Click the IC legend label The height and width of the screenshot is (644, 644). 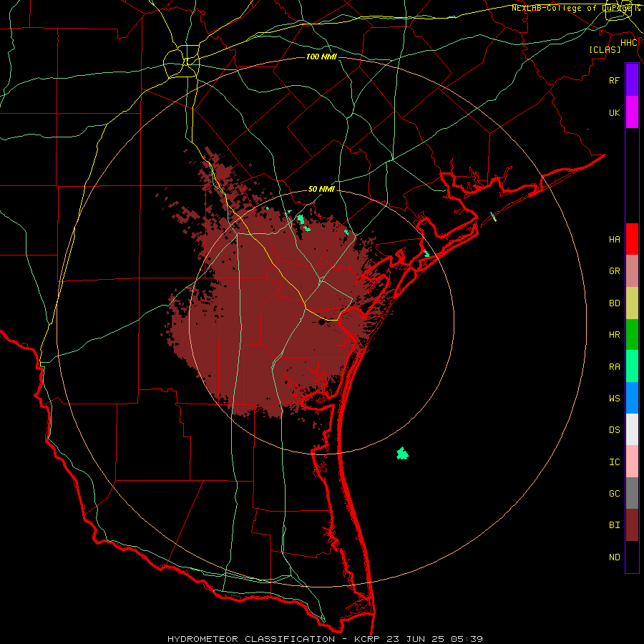(614, 462)
